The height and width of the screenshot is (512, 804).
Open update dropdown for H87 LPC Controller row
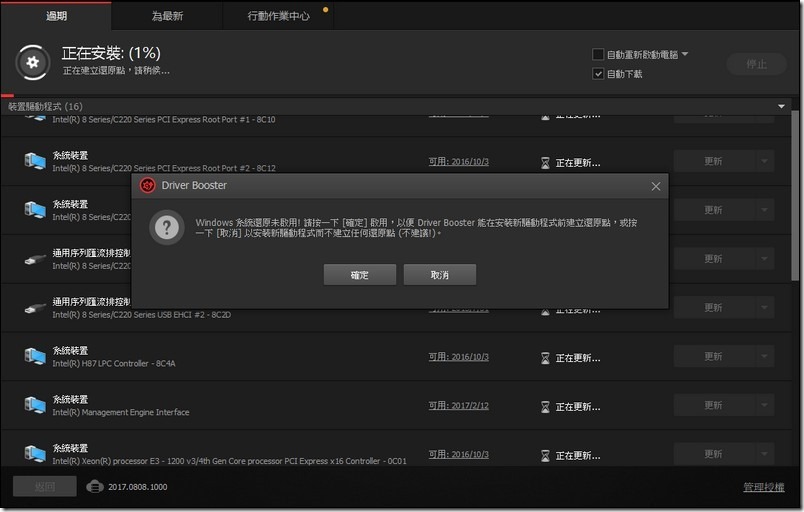pyautogui.click(x=764, y=356)
